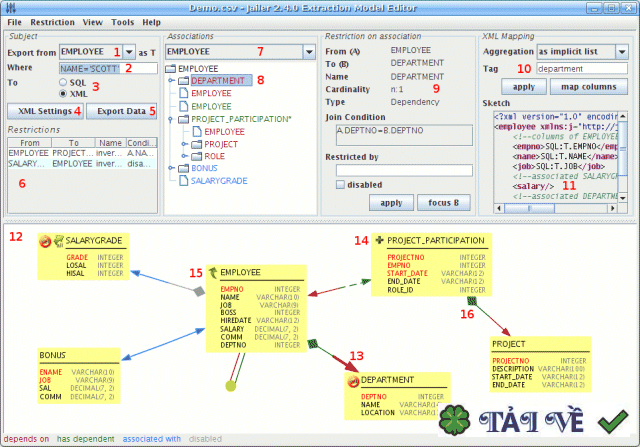This screenshot has height=447, width=640.
Task: Click 'associated with' legend in status bar
Action: (152, 439)
